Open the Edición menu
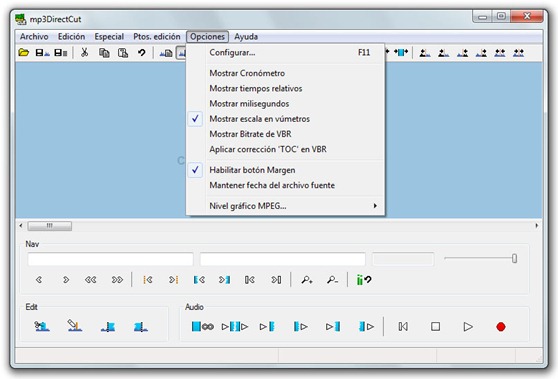558x379 pixels. (72, 37)
